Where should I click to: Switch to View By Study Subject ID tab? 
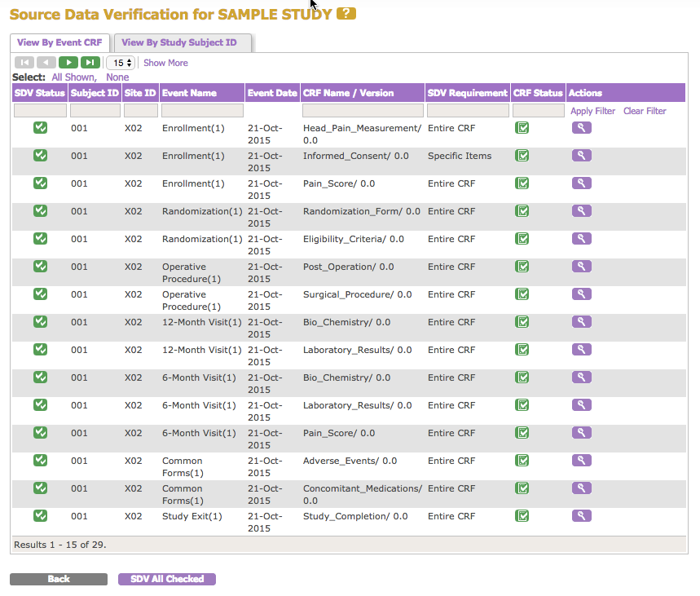click(x=183, y=42)
